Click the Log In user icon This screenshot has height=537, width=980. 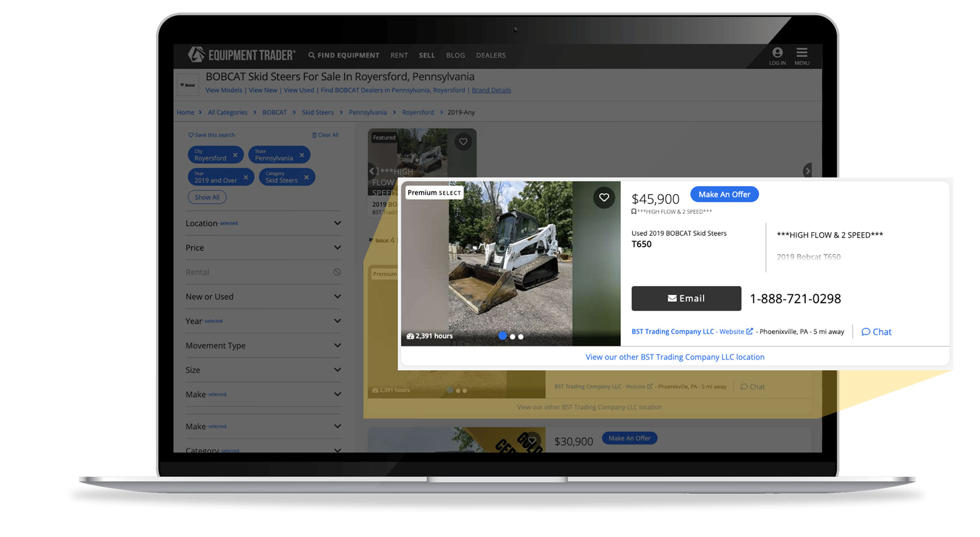(777, 53)
